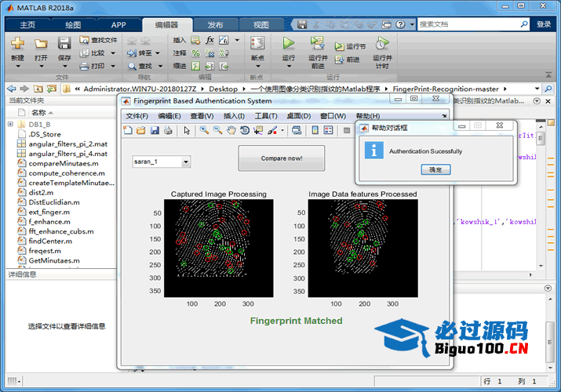The width and height of the screenshot is (561, 392).
Task: Click the Open File icon in figure toolbar
Action: pyautogui.click(x=140, y=131)
